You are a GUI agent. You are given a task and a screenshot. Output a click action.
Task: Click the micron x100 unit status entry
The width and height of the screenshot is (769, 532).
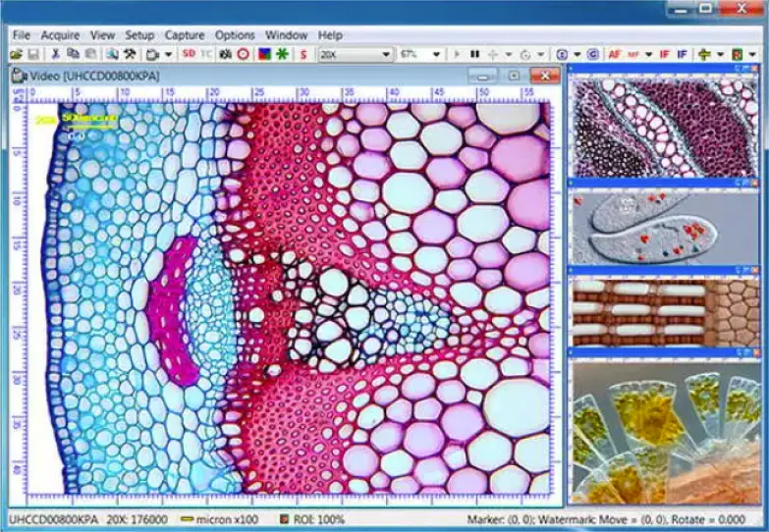click(219, 519)
